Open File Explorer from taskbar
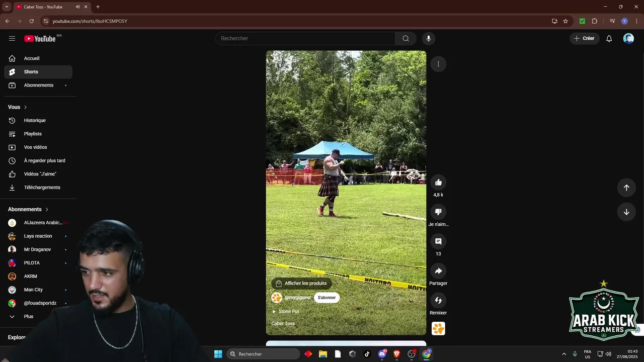The height and width of the screenshot is (362, 644). coord(323,354)
